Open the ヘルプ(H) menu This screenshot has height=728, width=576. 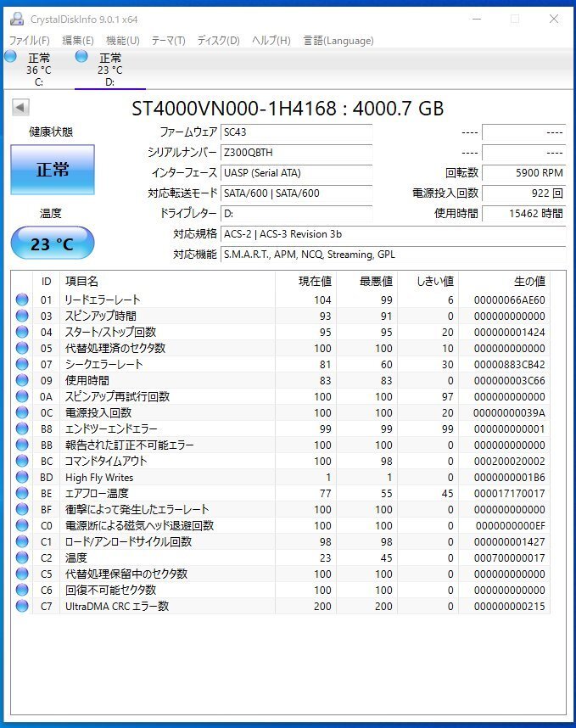(271, 41)
